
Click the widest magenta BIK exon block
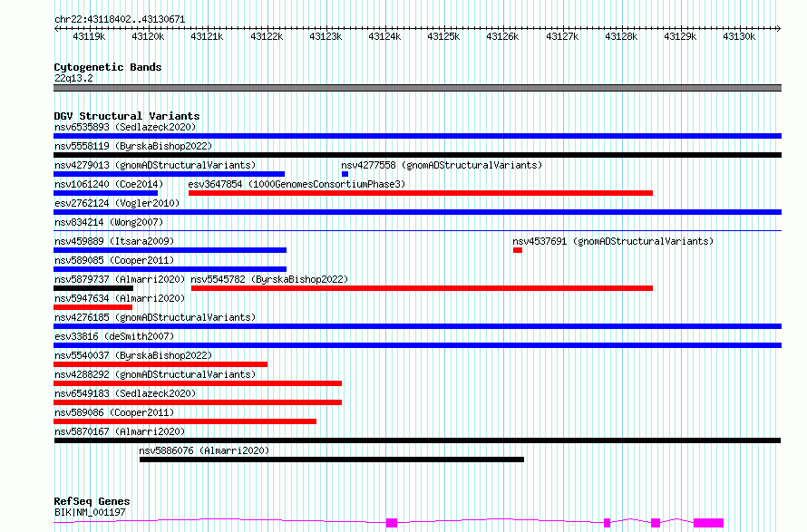tap(709, 523)
